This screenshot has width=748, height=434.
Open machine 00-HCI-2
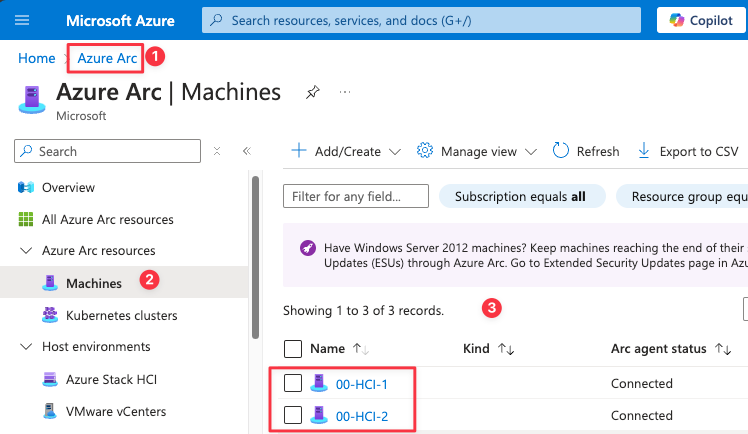tap(362, 416)
